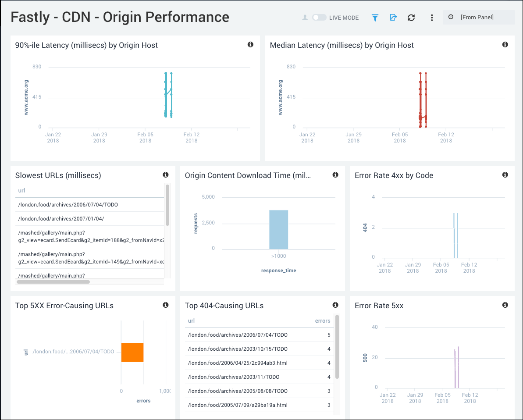Open the three-dot options menu
The height and width of the screenshot is (420, 523).
432,18
